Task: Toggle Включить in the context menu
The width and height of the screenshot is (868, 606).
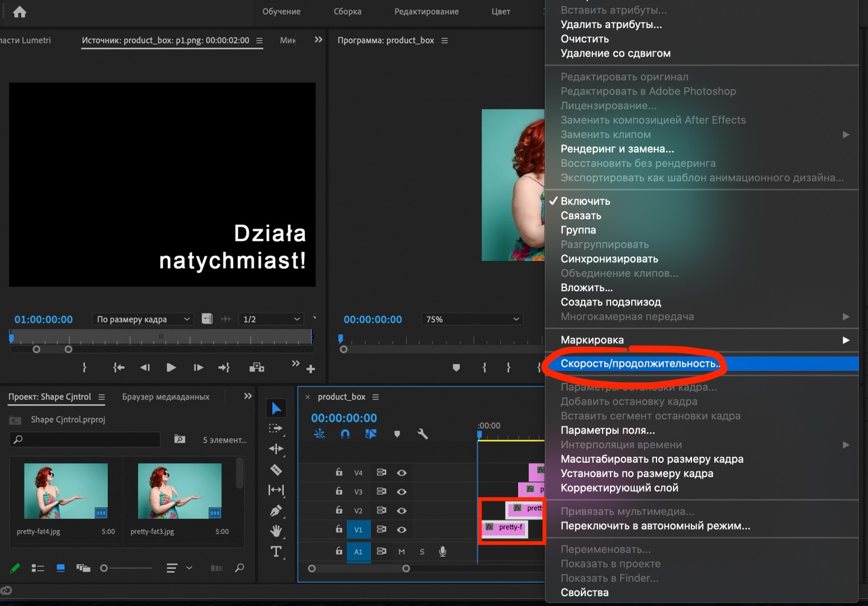Action: tap(701, 201)
